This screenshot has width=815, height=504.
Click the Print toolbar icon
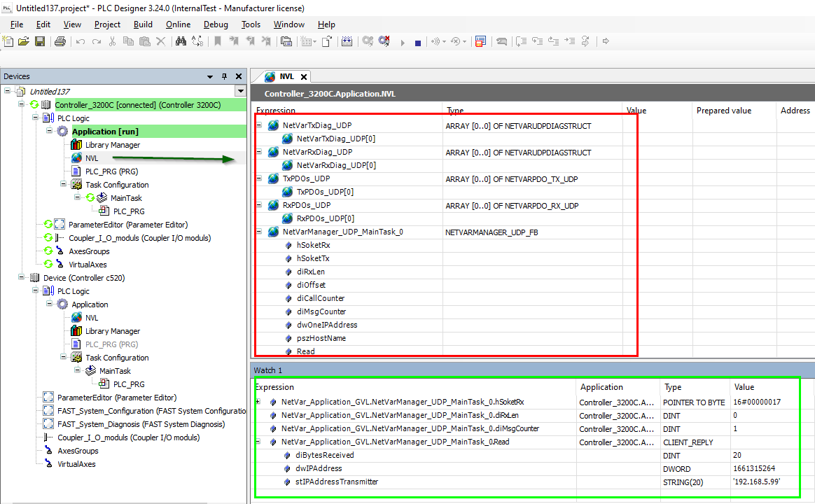click(60, 42)
